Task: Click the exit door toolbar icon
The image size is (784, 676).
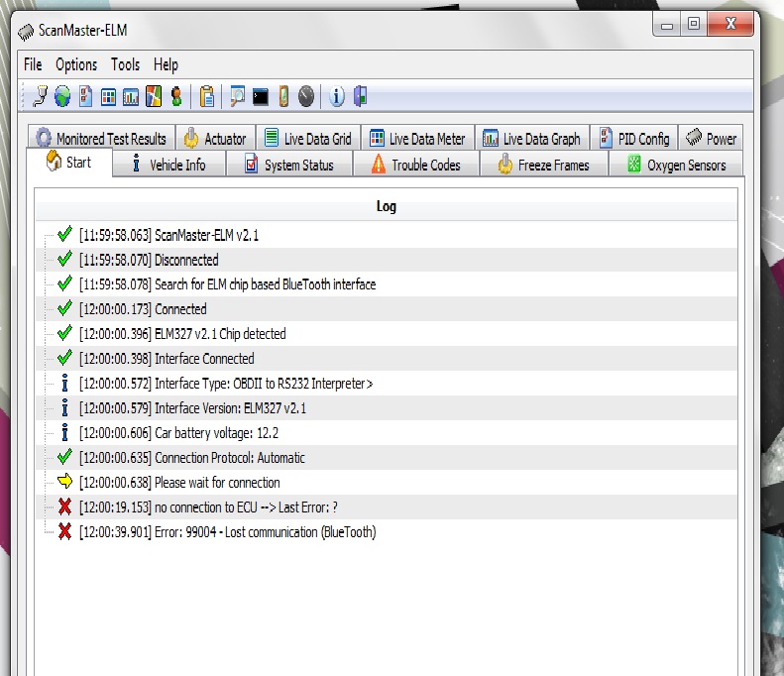Action: (360, 96)
